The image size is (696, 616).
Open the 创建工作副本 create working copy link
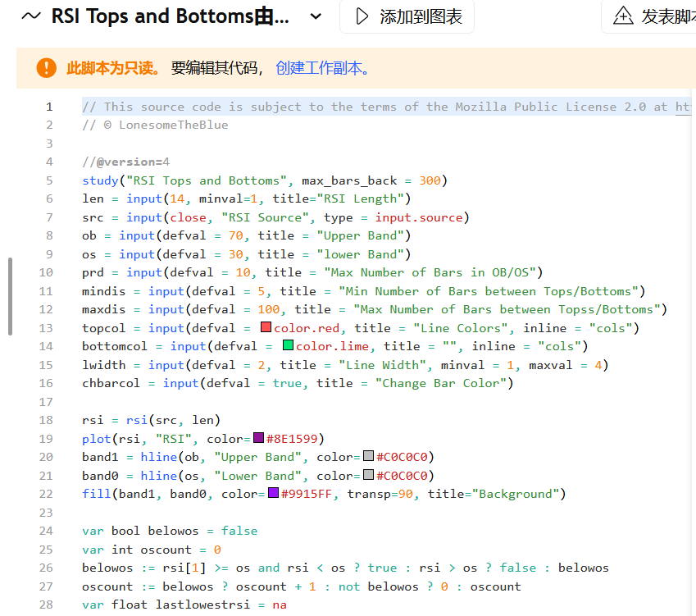[x=322, y=68]
